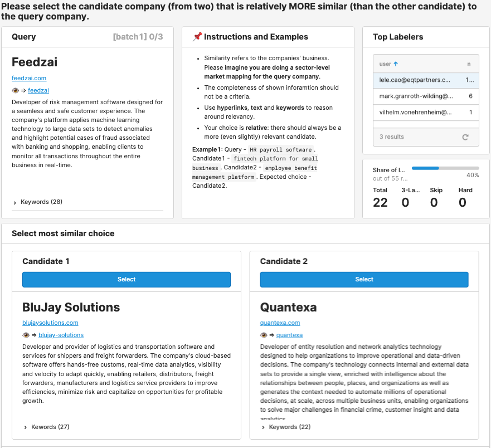491x448 pixels.
Task: Follow the blujay-solutions profile link
Action: pos(61,335)
